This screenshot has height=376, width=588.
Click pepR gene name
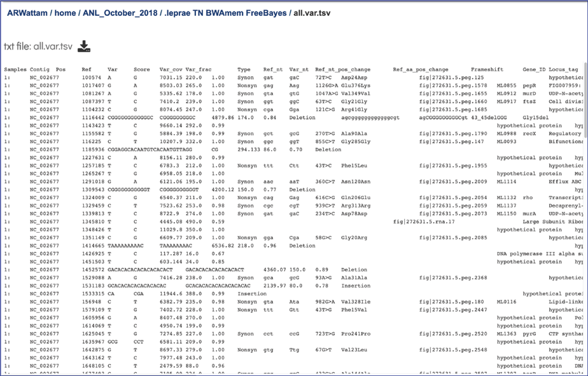(529, 85)
